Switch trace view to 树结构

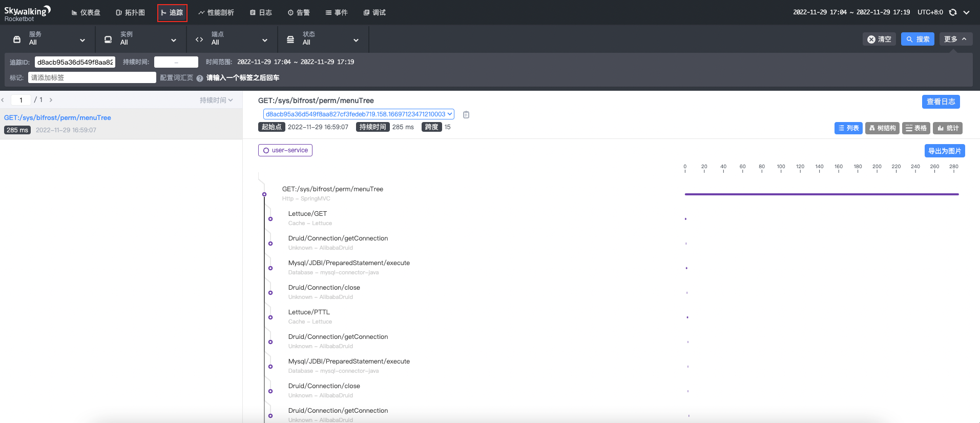point(882,128)
